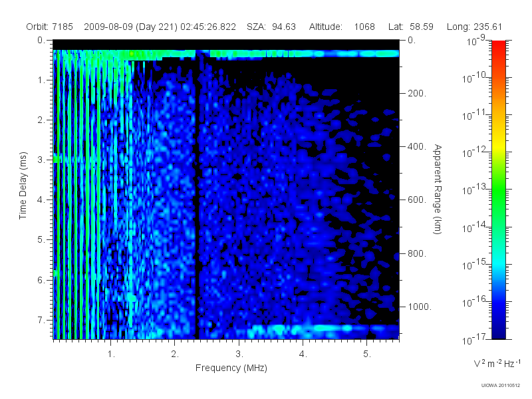The height and width of the screenshot is (399, 532).
Task: Click the 800. apparent range tick label
Action: click(417, 253)
